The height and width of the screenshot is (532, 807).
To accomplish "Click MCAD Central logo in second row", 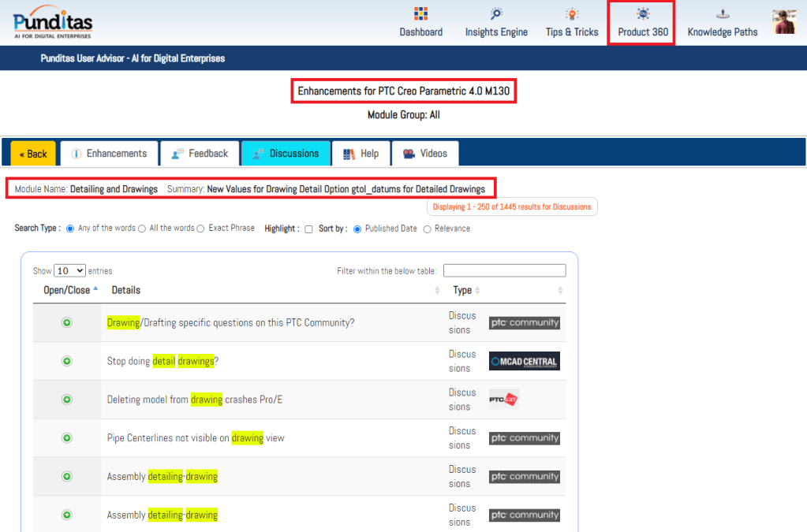I will [x=524, y=361].
